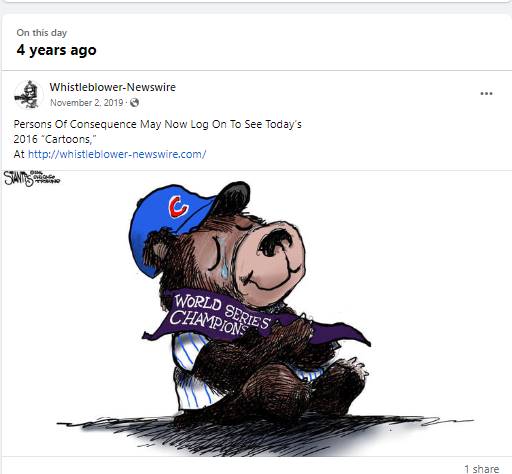The width and height of the screenshot is (512, 474).
Task: Click the On this day label
Action: (x=42, y=33)
